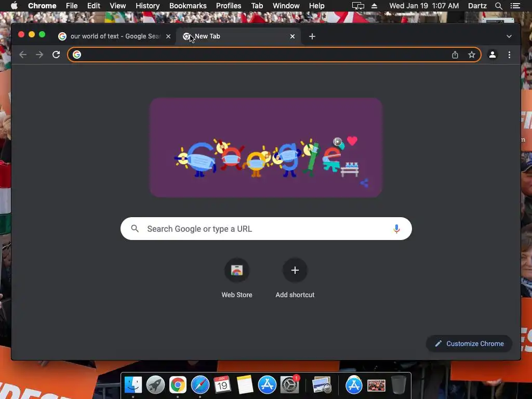
Task: Click the magnifier icon in search box
Action: (135, 229)
